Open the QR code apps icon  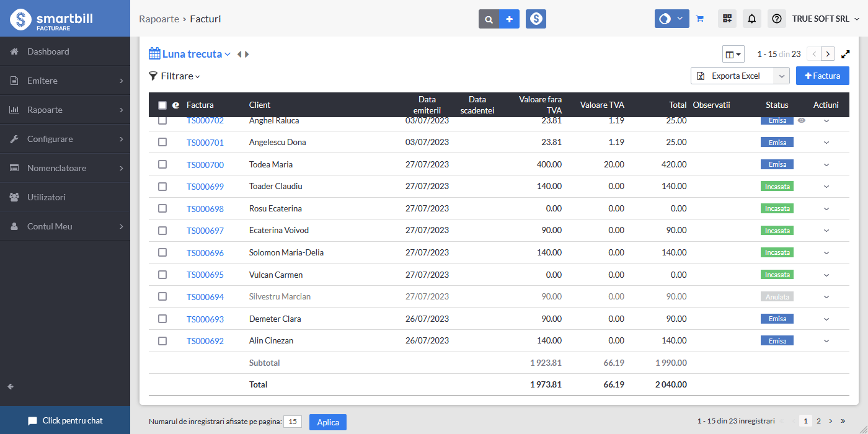(727, 19)
